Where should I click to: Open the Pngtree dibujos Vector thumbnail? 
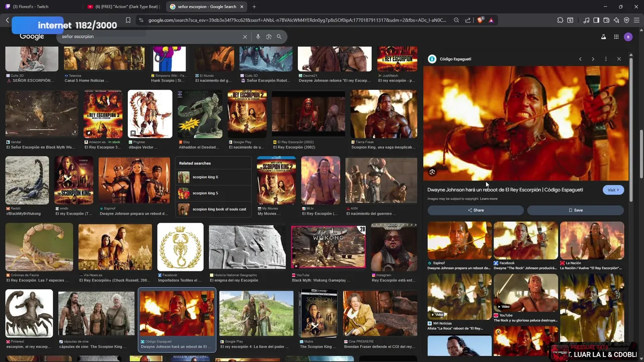(x=150, y=114)
